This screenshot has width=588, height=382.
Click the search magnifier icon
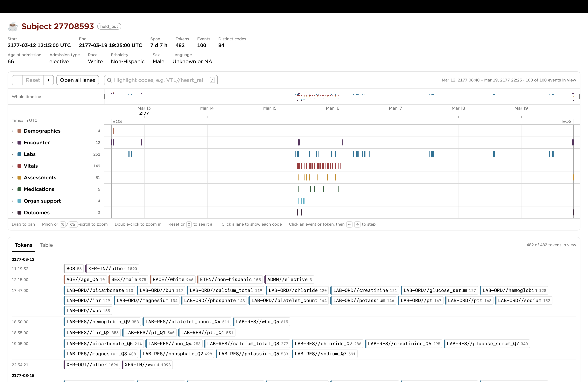pos(109,80)
